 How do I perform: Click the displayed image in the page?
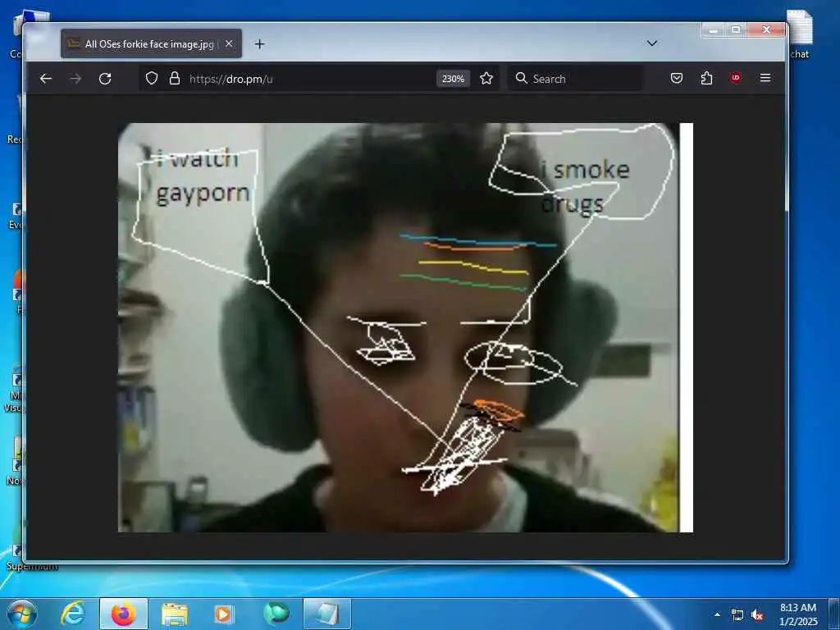(405, 327)
